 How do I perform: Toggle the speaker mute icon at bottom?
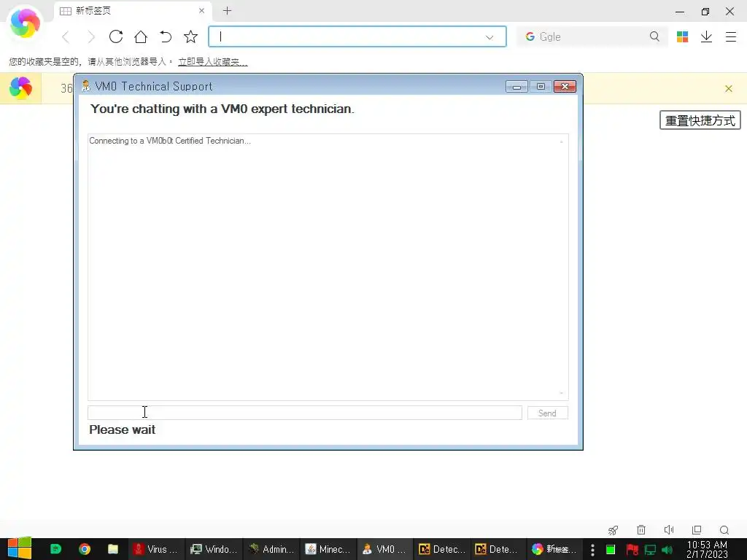click(x=669, y=530)
